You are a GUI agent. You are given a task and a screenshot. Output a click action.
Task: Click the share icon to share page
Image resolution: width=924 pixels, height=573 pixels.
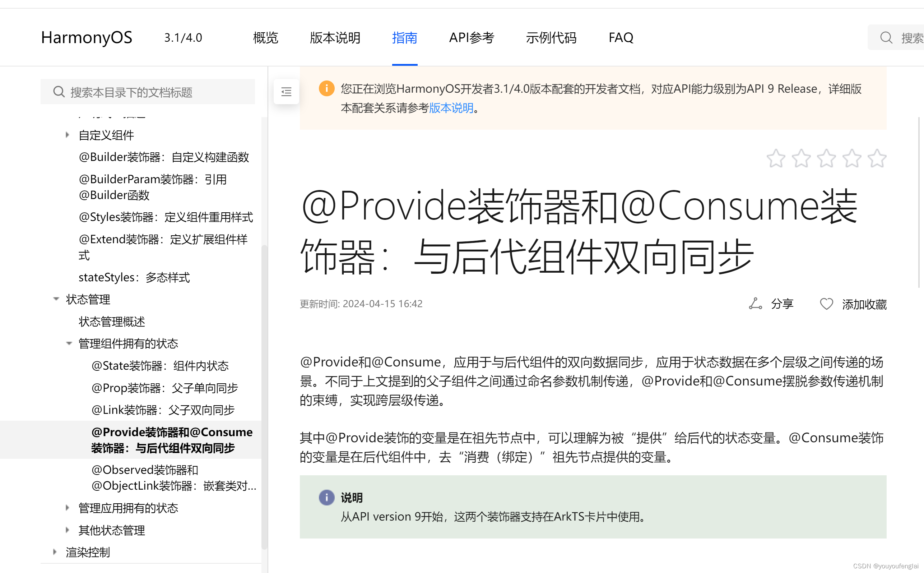click(754, 303)
